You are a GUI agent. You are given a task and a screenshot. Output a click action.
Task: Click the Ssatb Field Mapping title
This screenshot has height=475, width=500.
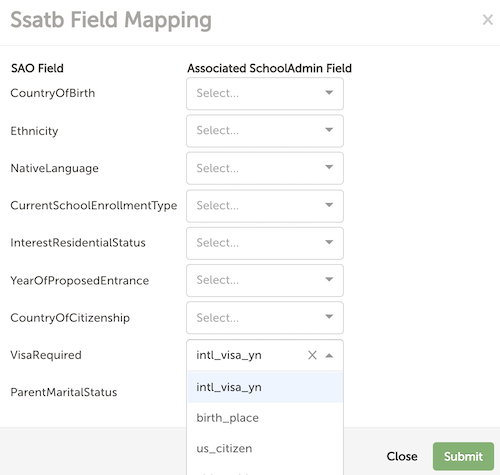pyautogui.click(x=111, y=20)
